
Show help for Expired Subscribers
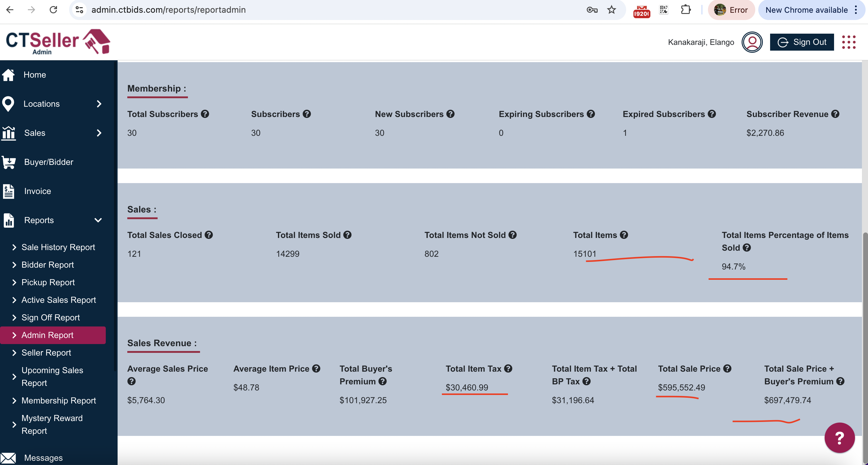tap(712, 114)
